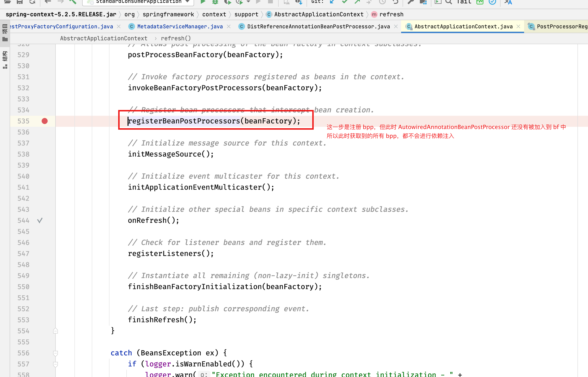
Task: Collapse the catch block fold marker line 556
Action: click(x=55, y=353)
